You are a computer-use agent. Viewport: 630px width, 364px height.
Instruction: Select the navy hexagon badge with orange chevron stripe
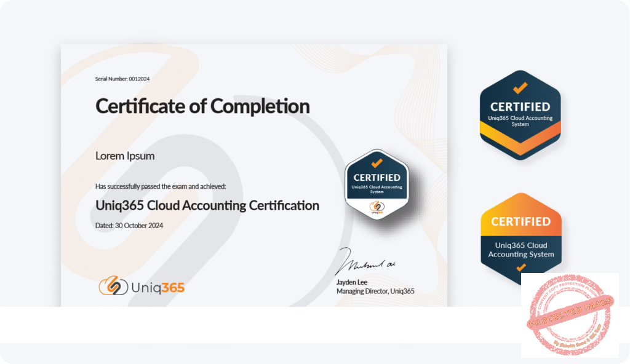520,115
